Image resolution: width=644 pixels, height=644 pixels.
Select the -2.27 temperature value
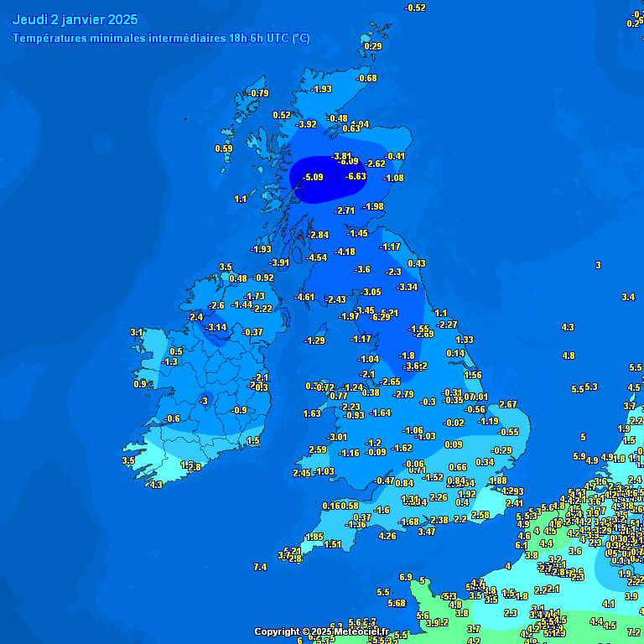click(x=447, y=325)
